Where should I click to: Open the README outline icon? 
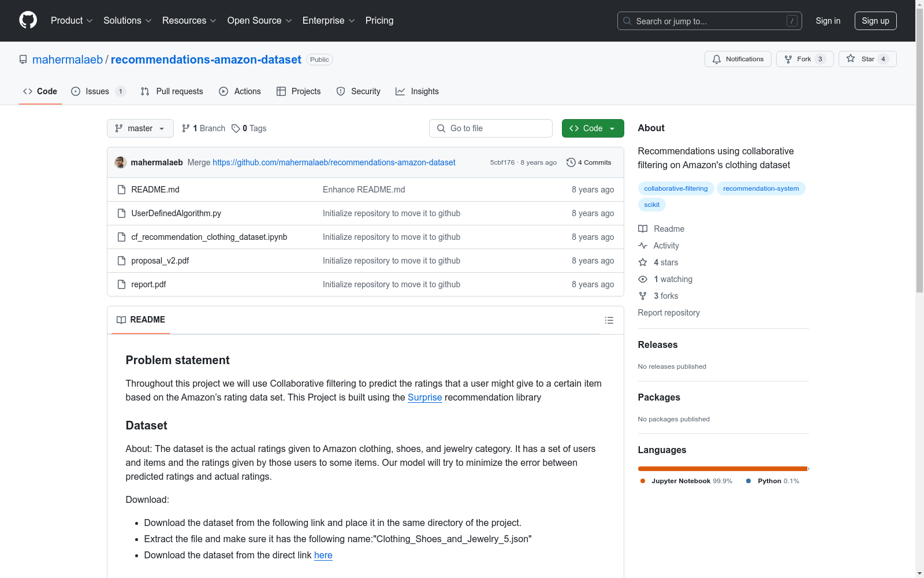coord(609,320)
